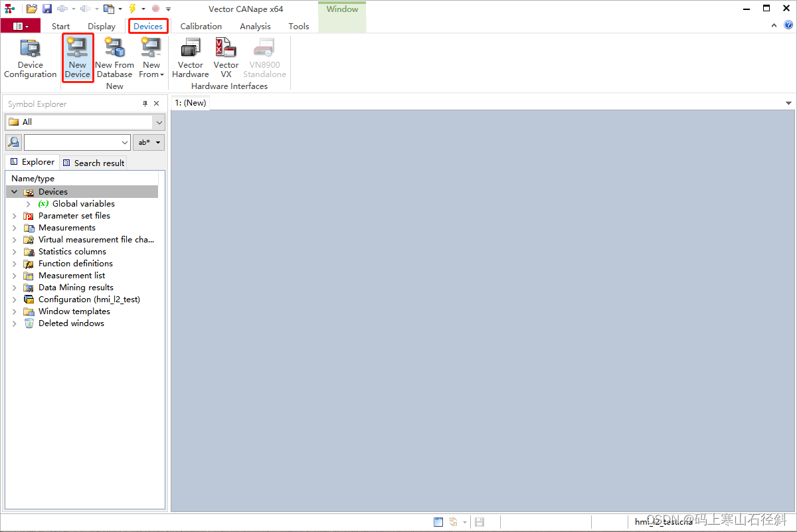797x532 pixels.
Task: Open Device Configuration
Action: (31, 58)
